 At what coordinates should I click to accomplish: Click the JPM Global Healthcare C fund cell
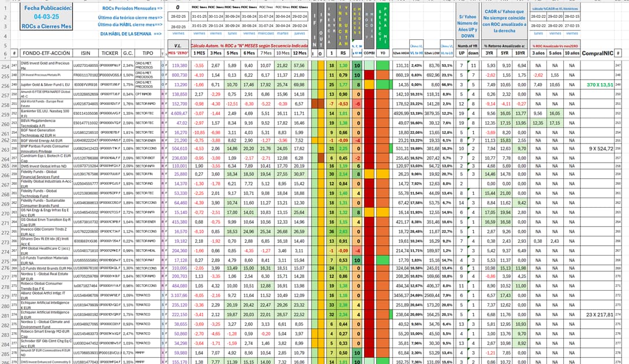(46, 250)
